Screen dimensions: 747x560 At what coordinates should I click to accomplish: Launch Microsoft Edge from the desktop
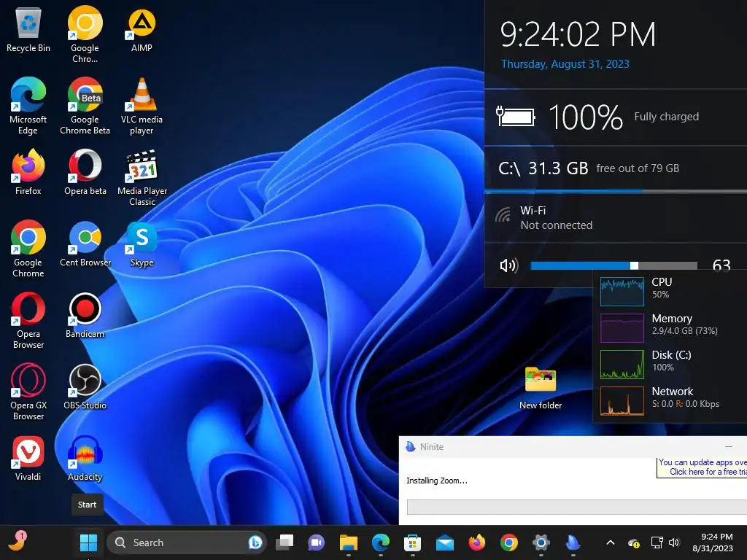[x=28, y=106]
